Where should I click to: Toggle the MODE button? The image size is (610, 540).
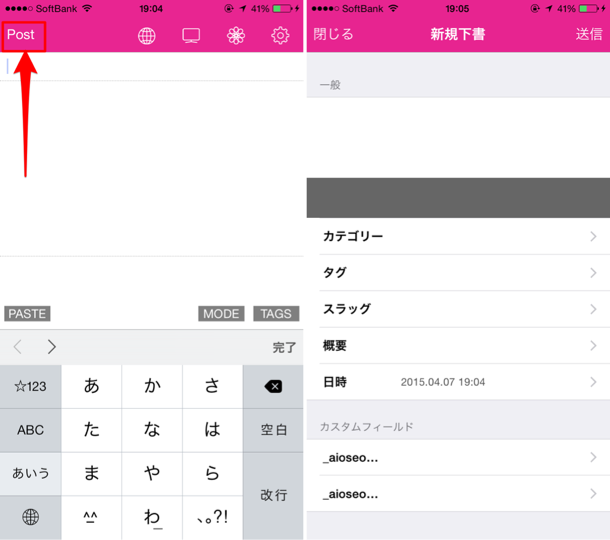(221, 314)
